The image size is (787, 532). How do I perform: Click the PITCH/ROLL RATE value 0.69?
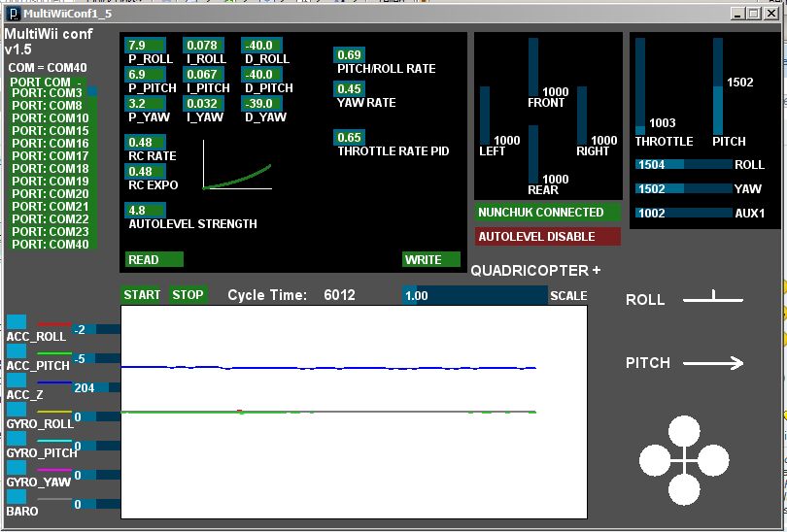pyautogui.click(x=349, y=54)
